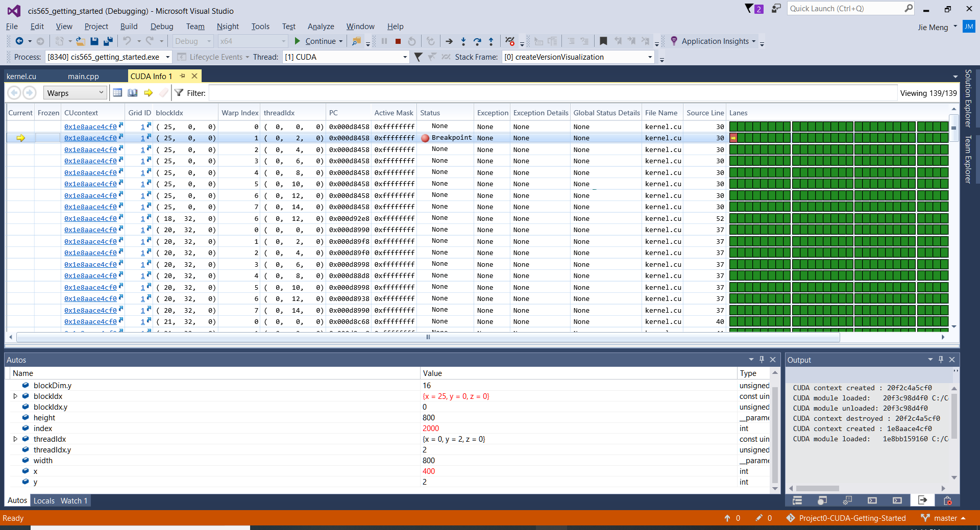Open the notifications flag icon in title bar
The height and width of the screenshot is (530, 980).
click(x=754, y=9)
